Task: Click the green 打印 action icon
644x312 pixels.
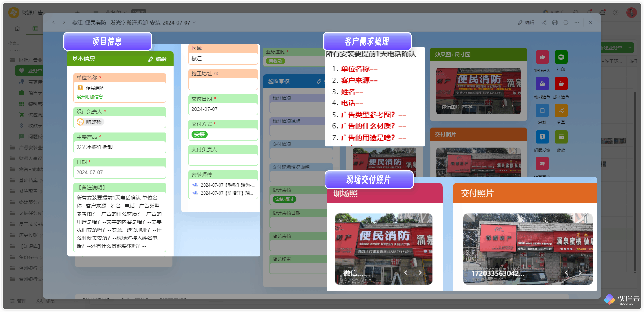Action: (x=561, y=57)
